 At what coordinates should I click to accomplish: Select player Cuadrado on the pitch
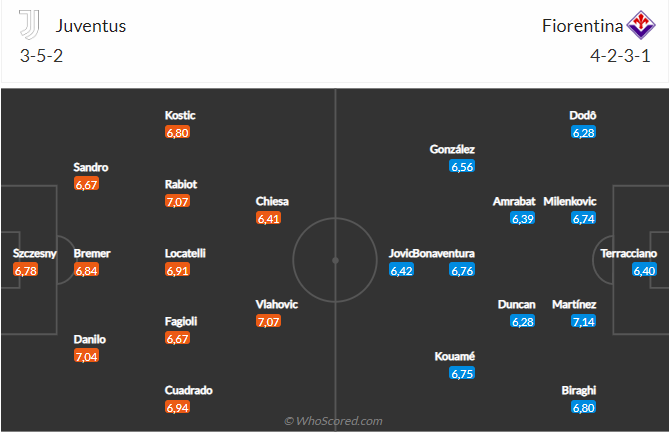pos(189,390)
